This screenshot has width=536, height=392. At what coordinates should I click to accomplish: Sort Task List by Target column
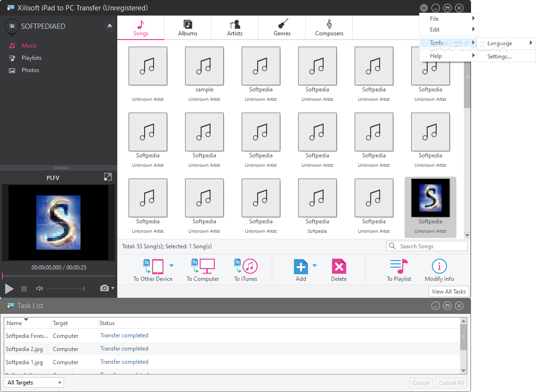point(74,323)
